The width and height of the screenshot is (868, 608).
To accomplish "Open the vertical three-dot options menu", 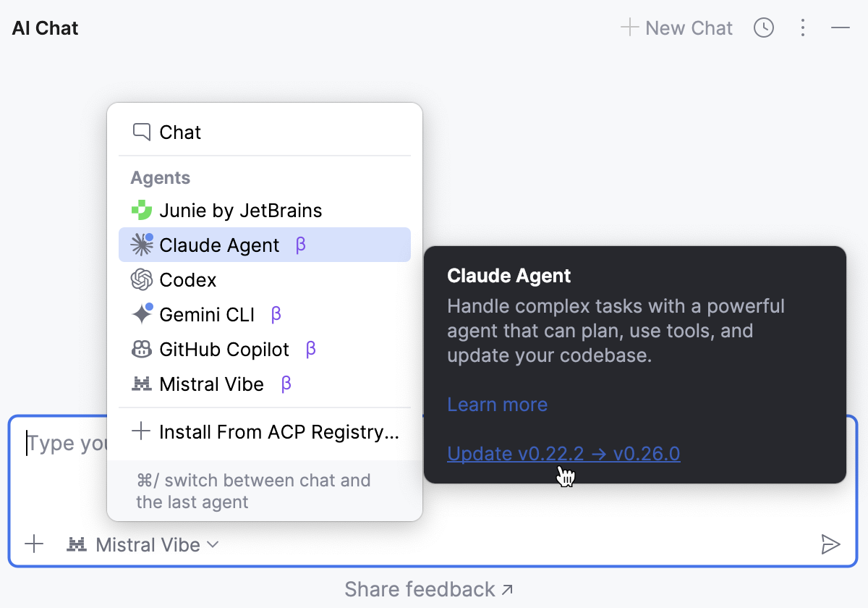I will click(802, 28).
